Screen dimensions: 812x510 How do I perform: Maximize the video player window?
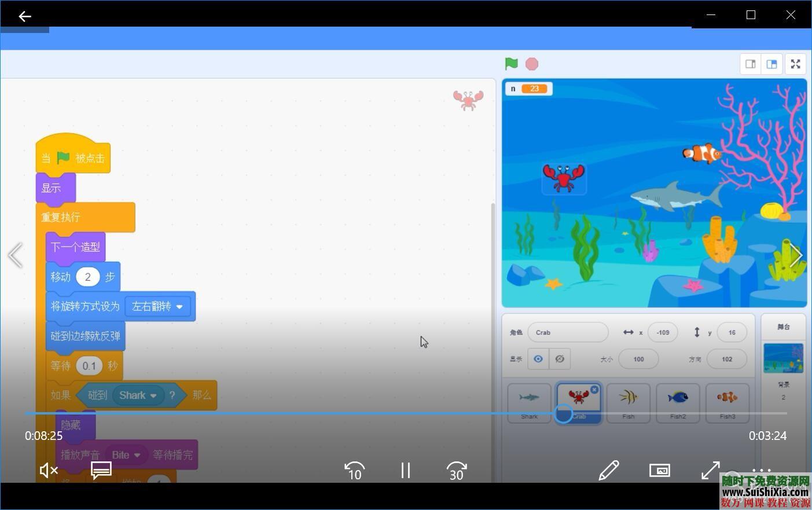coord(751,15)
